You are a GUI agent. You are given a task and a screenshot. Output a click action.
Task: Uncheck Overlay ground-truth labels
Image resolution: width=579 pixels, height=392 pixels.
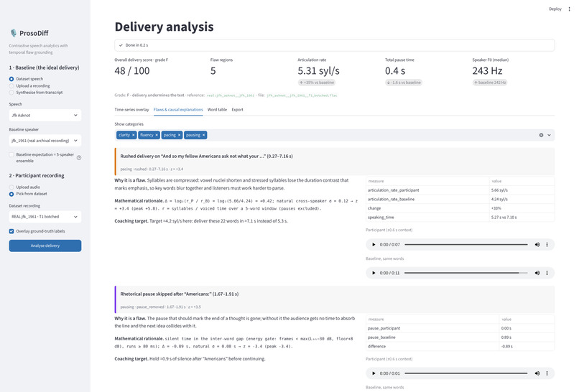[11, 231]
